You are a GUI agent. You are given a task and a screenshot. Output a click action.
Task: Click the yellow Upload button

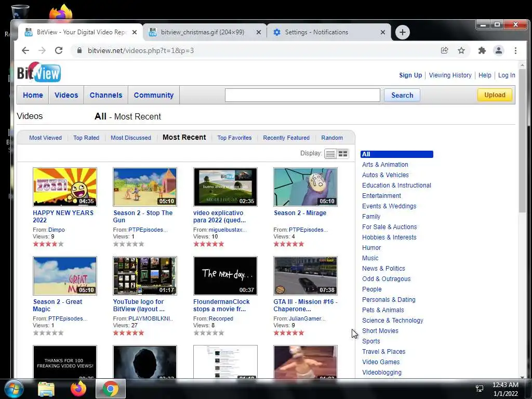pyautogui.click(x=495, y=95)
